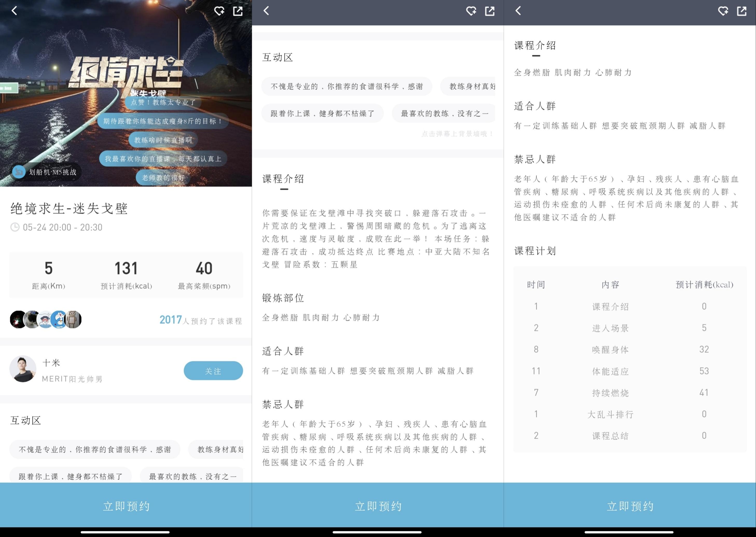756x537 pixels.
Task: Tap the share icon on the rightmost screen
Action: click(742, 11)
